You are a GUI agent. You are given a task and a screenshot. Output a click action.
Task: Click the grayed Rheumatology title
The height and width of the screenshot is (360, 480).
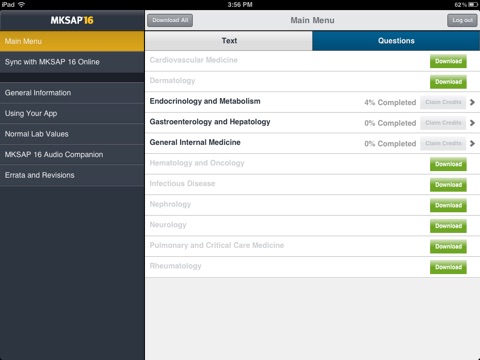176,266
